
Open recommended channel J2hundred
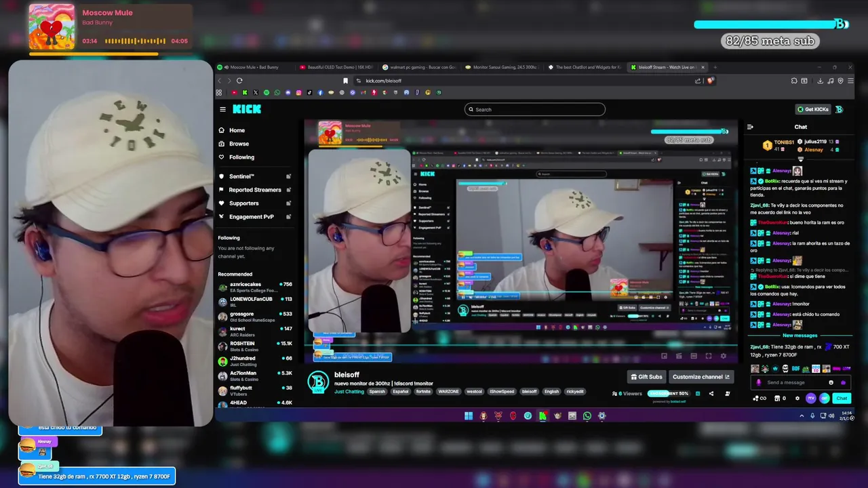(255, 361)
